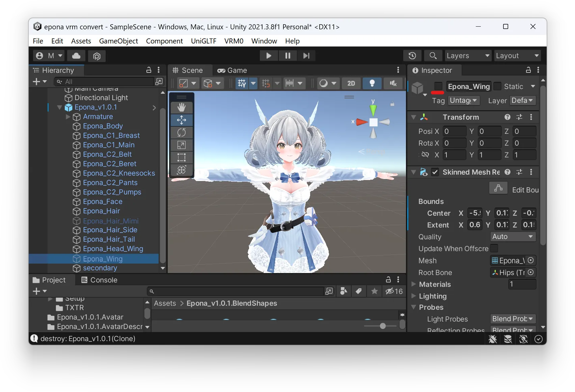Open Undo History
The height and width of the screenshot is (392, 575).
pyautogui.click(x=412, y=56)
